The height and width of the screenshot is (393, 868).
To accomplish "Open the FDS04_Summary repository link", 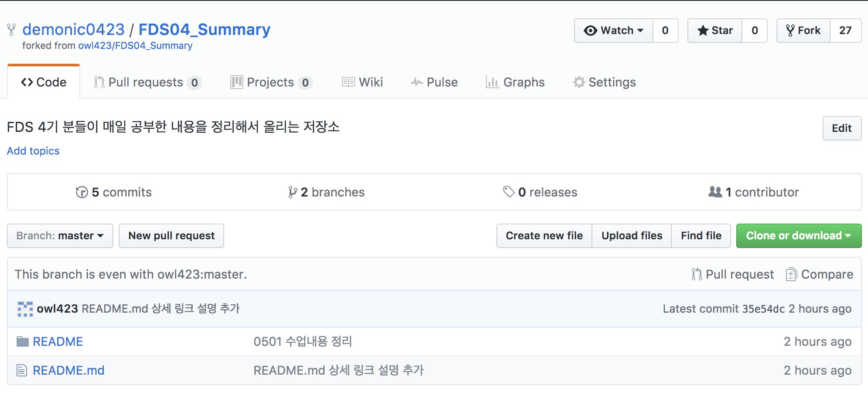I will click(205, 30).
